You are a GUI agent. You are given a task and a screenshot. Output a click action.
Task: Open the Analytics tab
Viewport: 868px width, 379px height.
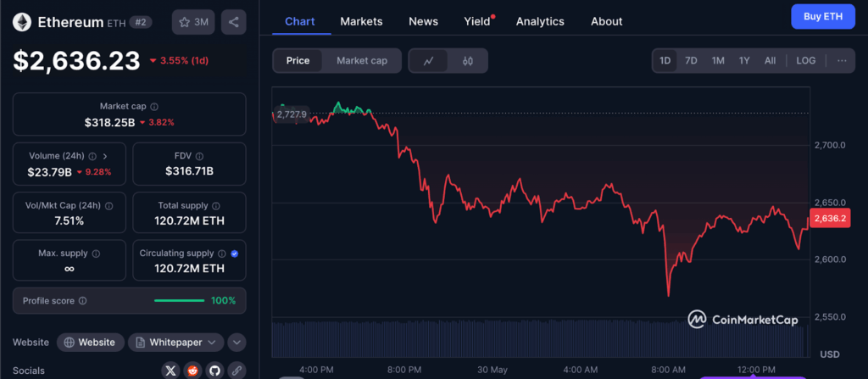(540, 21)
